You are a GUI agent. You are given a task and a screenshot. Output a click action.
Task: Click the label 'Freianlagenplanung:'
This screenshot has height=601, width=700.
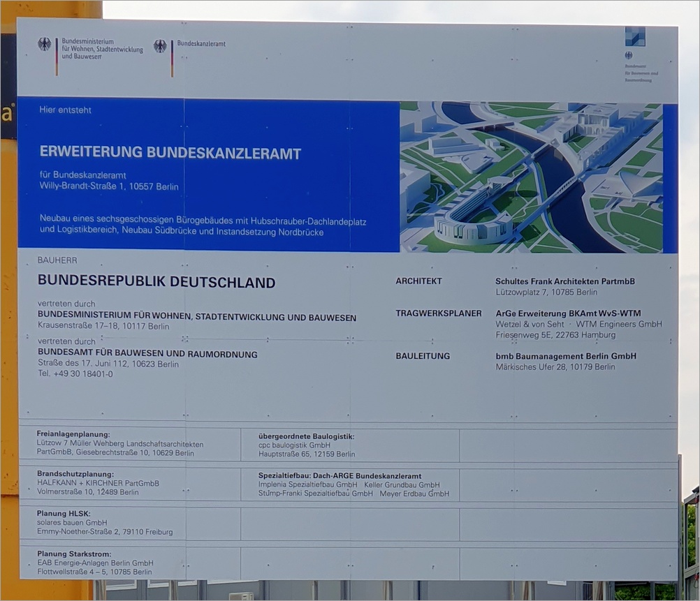click(73, 434)
